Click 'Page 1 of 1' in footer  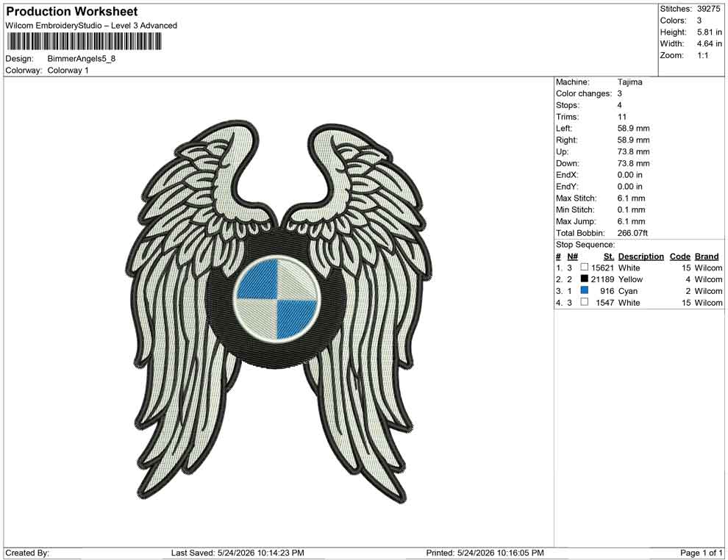pos(702,553)
